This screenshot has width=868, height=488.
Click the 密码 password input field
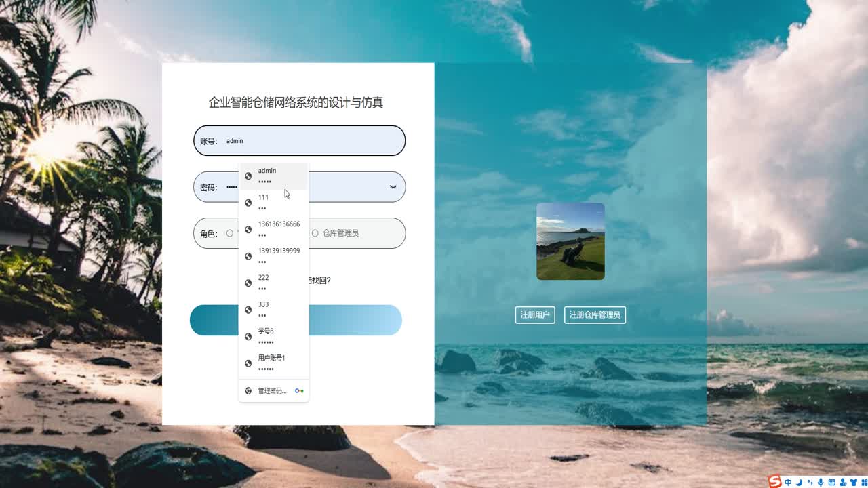coord(299,187)
